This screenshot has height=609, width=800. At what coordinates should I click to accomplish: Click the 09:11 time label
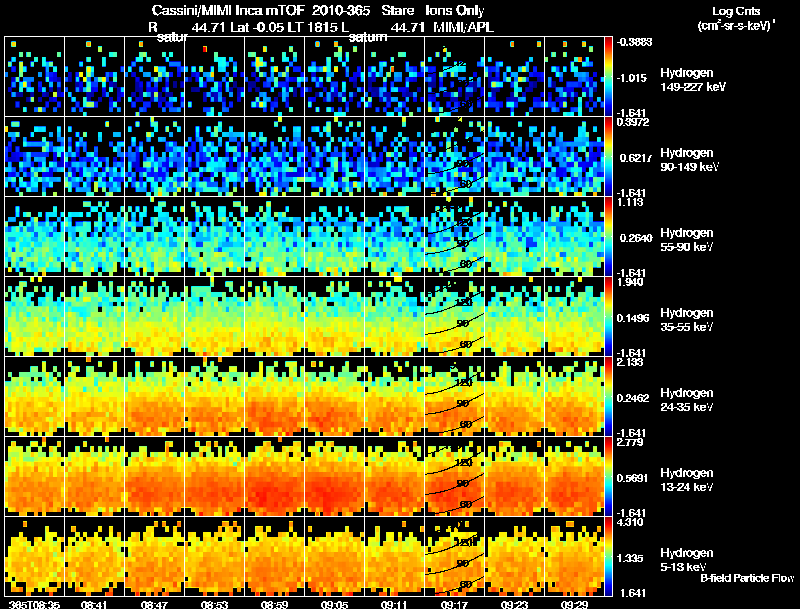click(x=394, y=604)
